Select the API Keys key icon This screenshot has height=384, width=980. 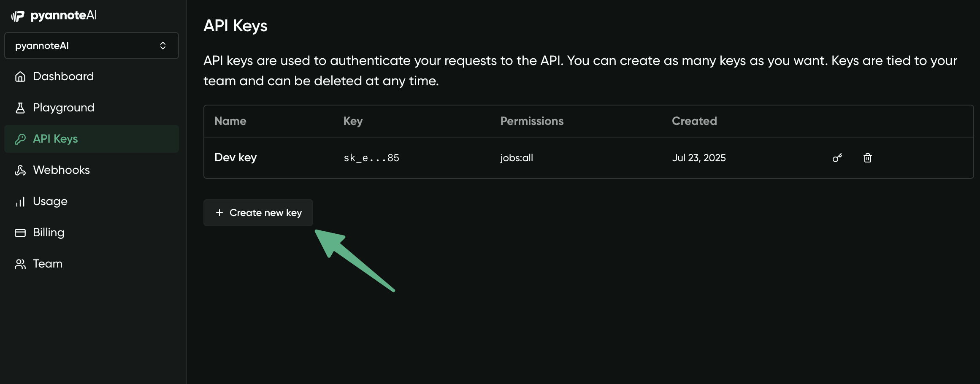(20, 138)
